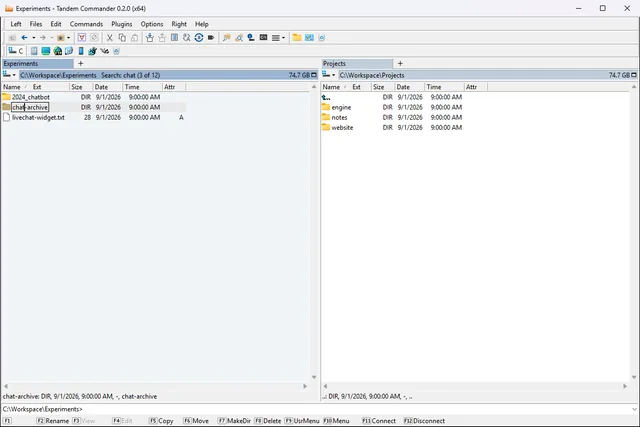
Task: Open right panel drive selector dropdown
Action: pos(329,75)
